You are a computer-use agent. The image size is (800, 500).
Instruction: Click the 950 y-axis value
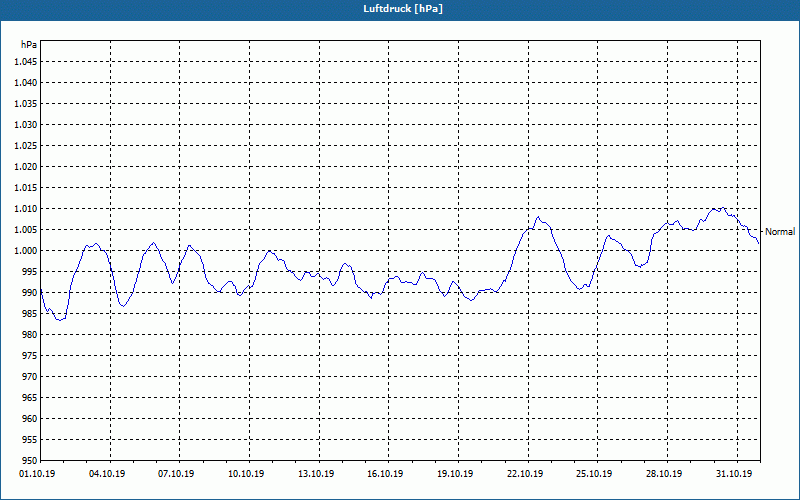31,460
